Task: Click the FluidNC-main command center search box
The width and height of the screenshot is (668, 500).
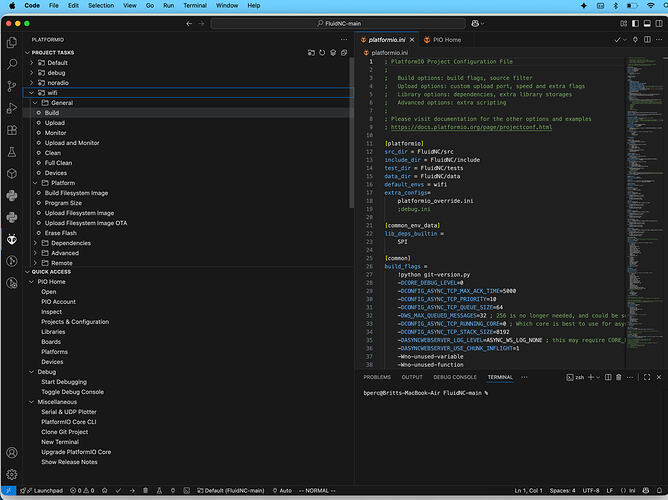Action: point(338,23)
